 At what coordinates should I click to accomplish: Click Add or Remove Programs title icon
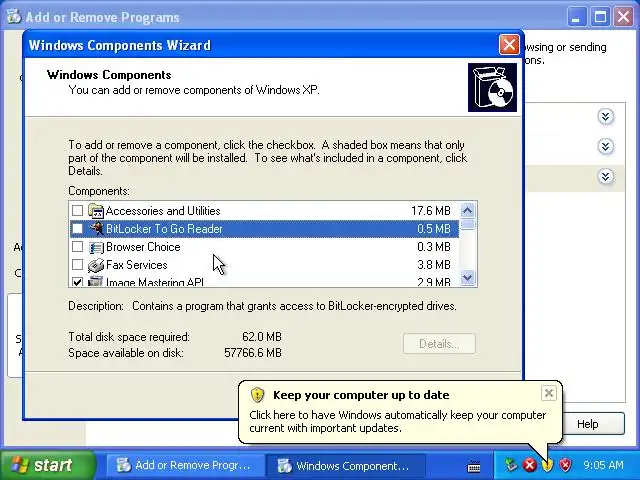click(13, 16)
